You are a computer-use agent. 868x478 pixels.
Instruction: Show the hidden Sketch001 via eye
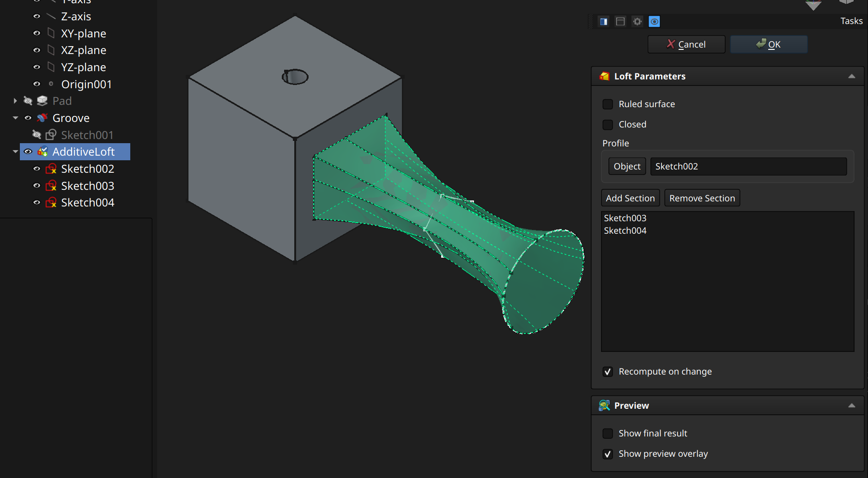37,135
